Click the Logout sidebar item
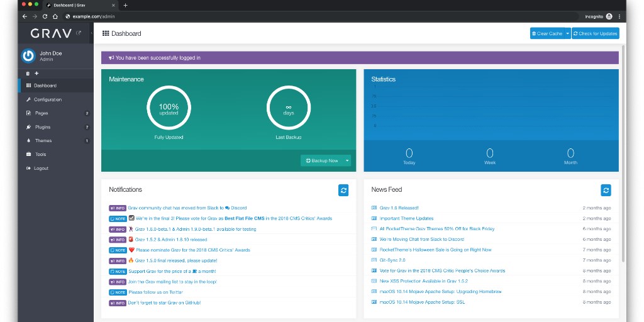 coord(56,168)
